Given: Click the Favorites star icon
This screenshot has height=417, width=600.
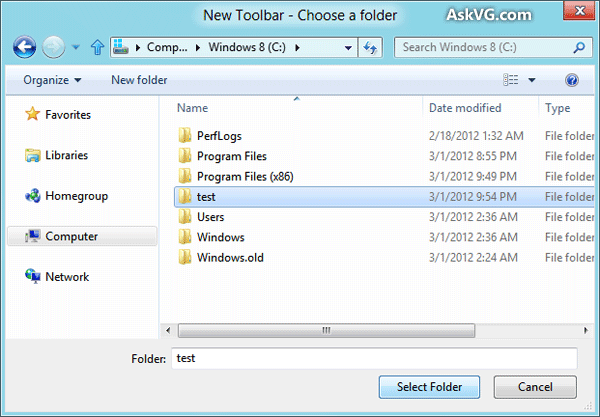Looking at the screenshot, I should [x=33, y=114].
